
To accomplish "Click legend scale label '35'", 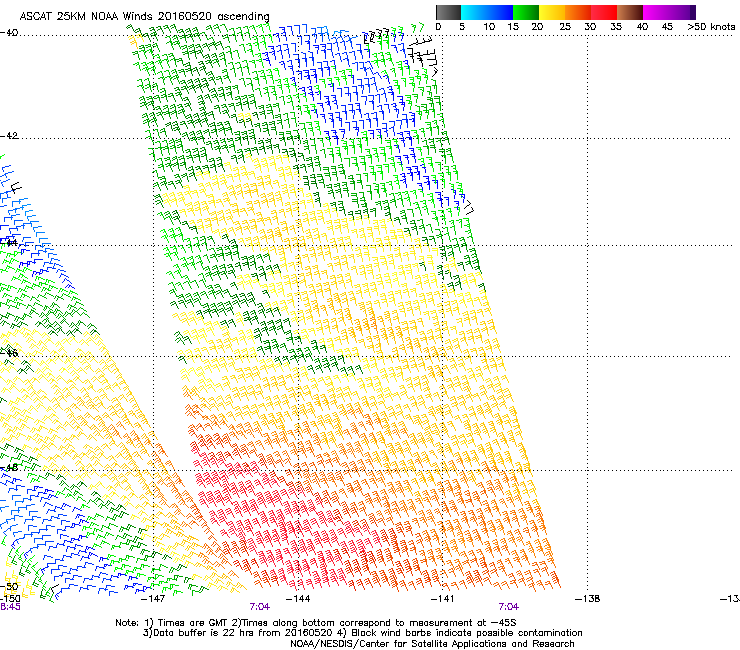I will tap(616, 26).
